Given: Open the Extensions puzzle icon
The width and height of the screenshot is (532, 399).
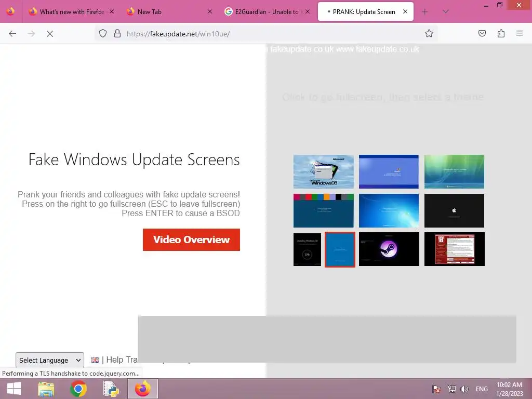Looking at the screenshot, I should (501, 34).
